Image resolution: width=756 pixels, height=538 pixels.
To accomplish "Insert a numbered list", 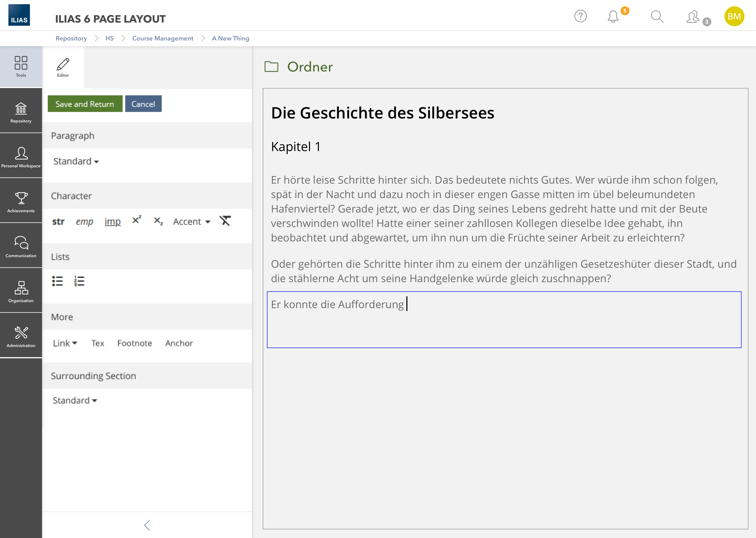I will [79, 281].
